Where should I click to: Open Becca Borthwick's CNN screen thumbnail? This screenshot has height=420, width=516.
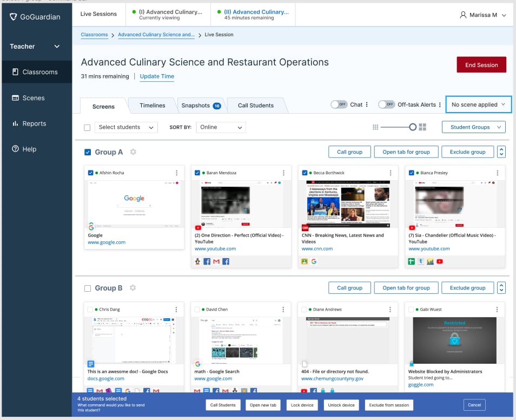tap(348, 204)
